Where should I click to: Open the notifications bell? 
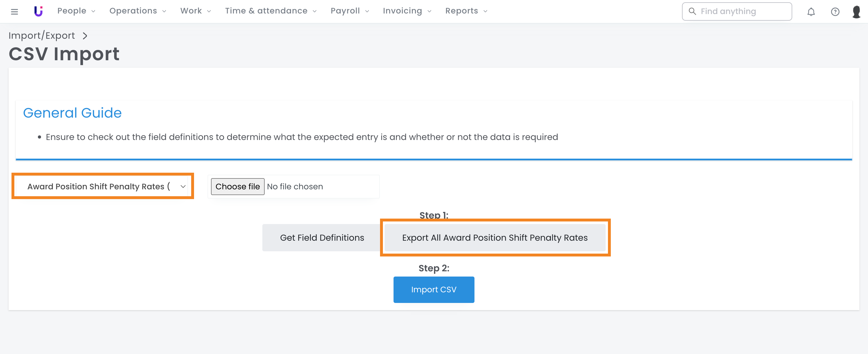[x=811, y=12]
